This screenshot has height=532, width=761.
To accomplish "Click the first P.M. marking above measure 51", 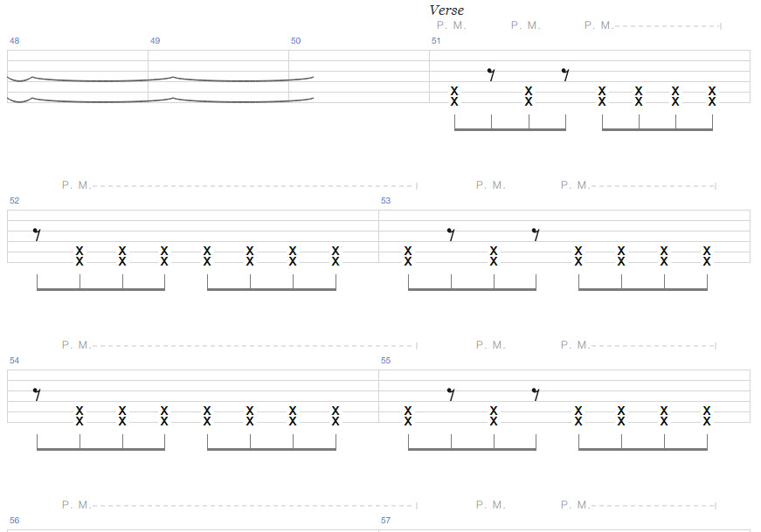I will click(x=451, y=25).
